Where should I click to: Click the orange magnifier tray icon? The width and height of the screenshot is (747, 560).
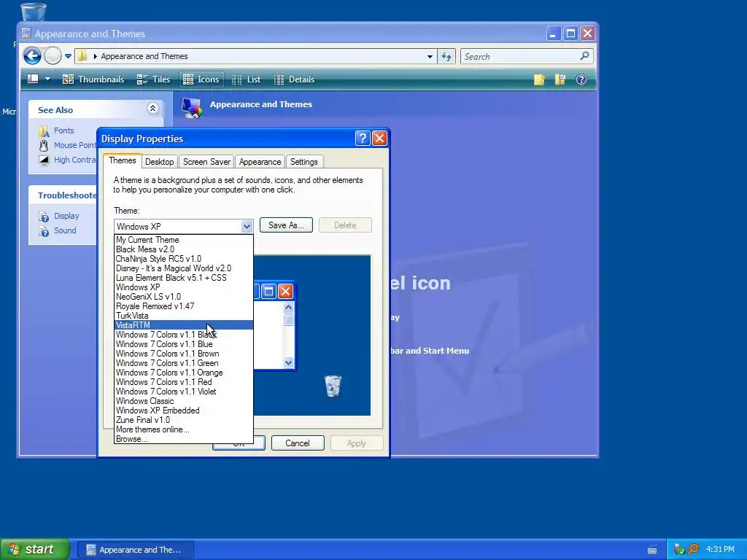(693, 550)
